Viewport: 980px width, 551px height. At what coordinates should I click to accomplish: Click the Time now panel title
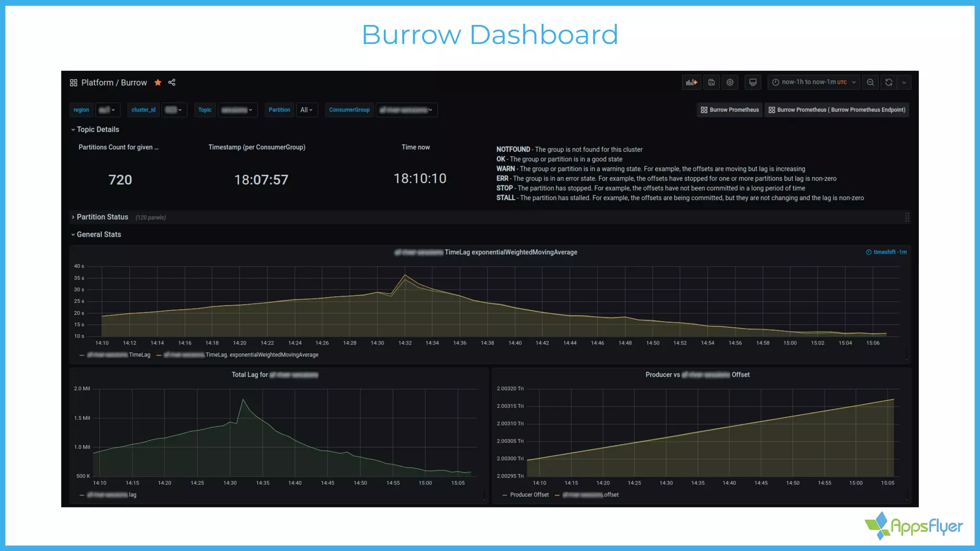416,147
